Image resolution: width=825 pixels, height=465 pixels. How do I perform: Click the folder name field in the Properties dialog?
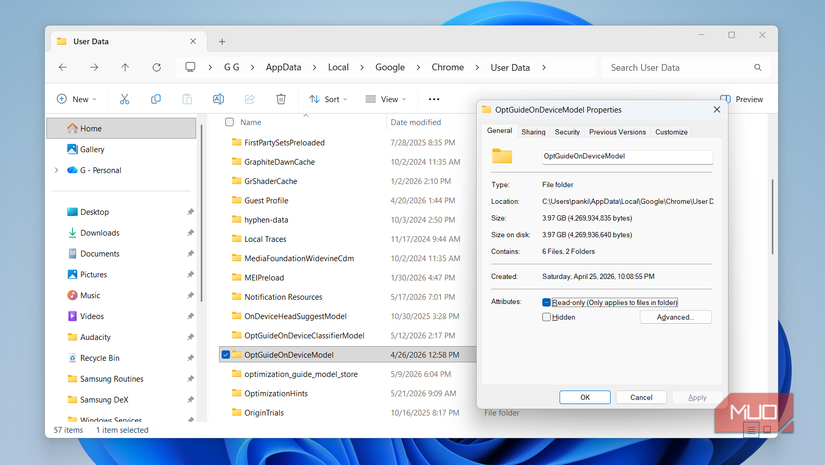[627, 156]
